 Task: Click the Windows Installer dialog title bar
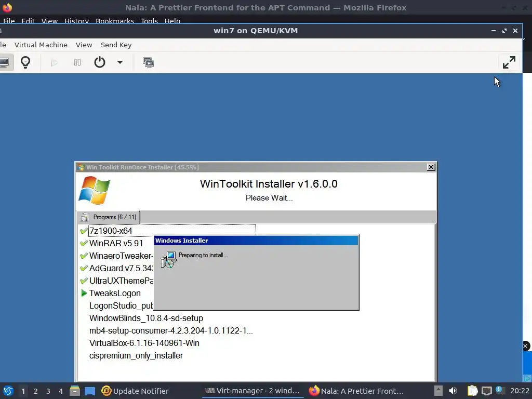[x=256, y=241]
